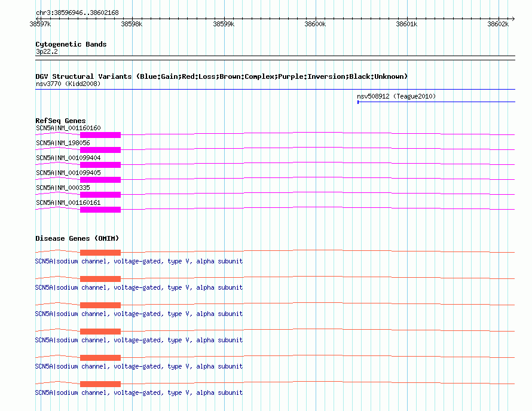Screen dimensions: 532x411
Task: Click the Cytogenetic Bands track title
Action: pos(71,44)
